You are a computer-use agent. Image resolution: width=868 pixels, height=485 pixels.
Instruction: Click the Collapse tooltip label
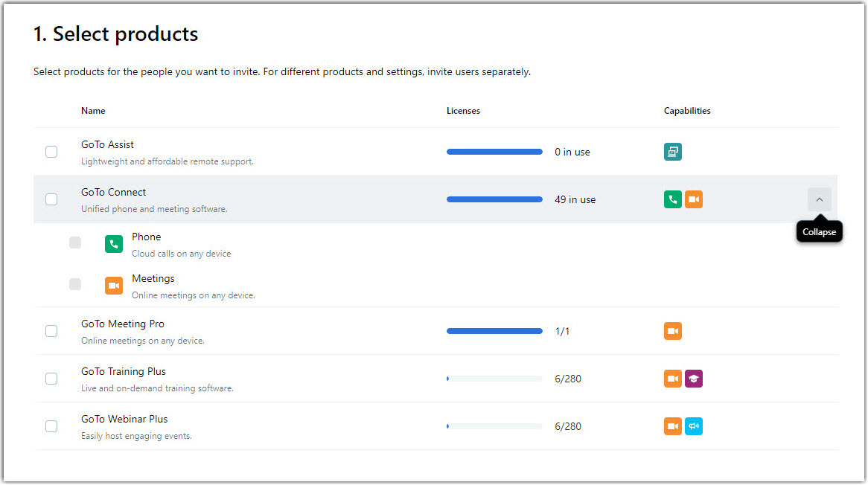coord(819,231)
